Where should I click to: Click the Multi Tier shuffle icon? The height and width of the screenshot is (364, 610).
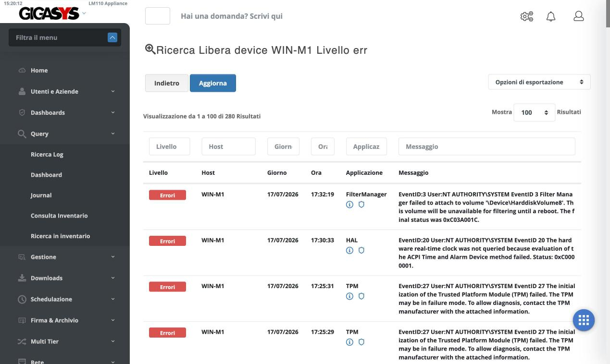point(22,341)
